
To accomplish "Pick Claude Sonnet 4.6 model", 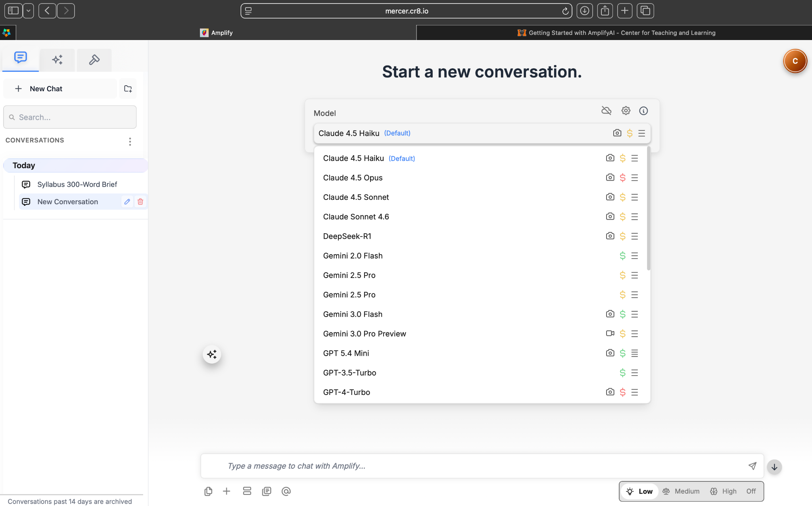I will [x=480, y=217].
